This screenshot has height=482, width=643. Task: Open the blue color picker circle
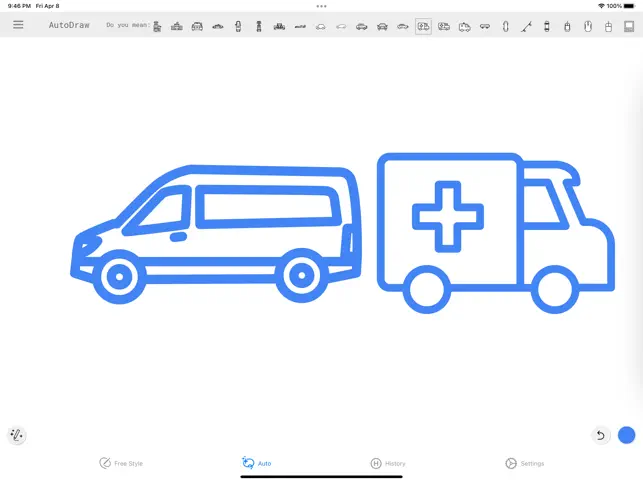tap(626, 435)
